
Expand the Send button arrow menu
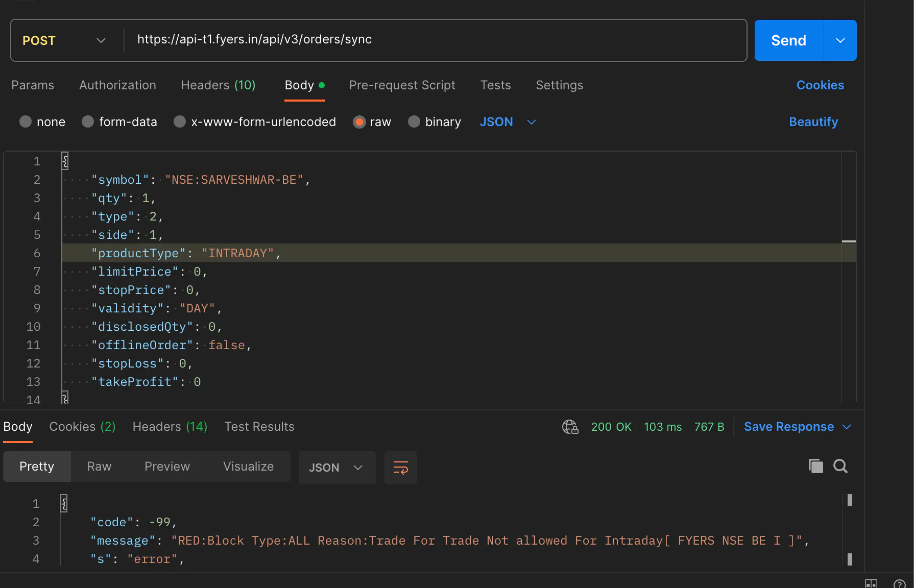[840, 40]
